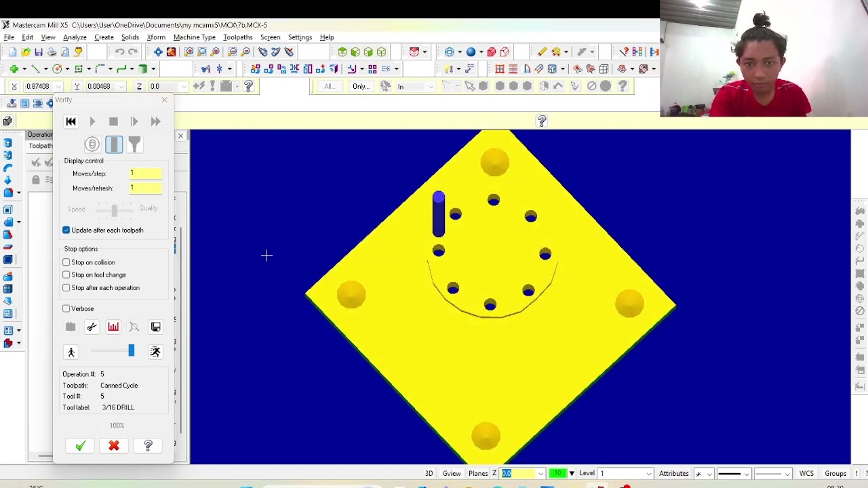Click the running man fast speed icon
The height and width of the screenshot is (488, 868).
tap(155, 352)
